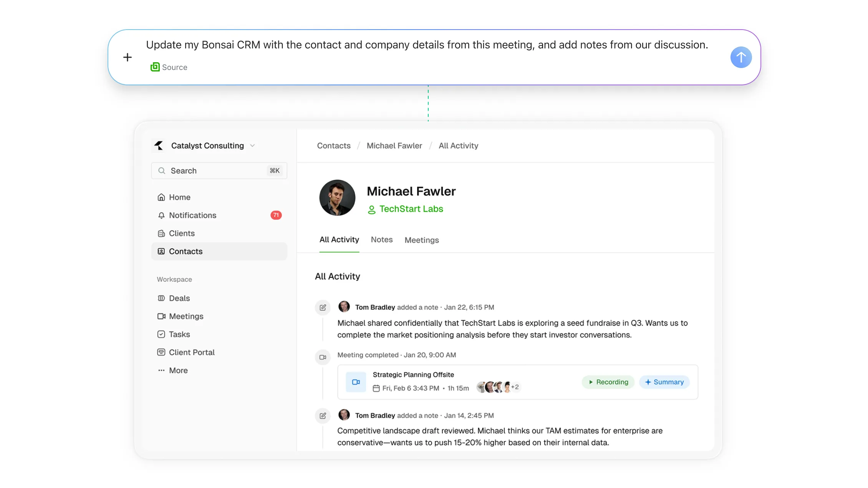Viewport: 868px width, 488px height.
Task: Click Tom Bradley name on Jan 14 note
Action: point(375,415)
